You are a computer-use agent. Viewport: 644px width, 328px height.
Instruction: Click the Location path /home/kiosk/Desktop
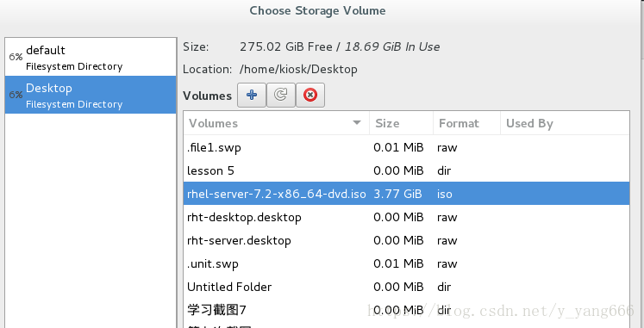click(298, 69)
